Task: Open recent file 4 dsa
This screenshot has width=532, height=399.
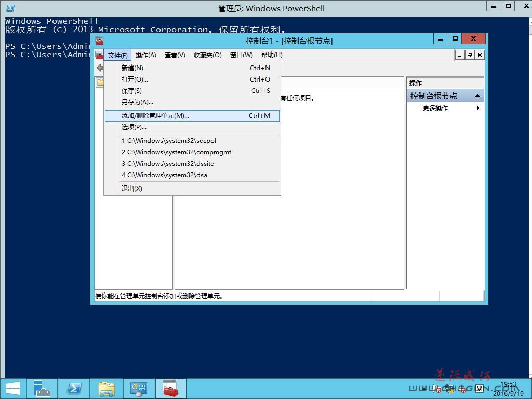Action: [192, 175]
